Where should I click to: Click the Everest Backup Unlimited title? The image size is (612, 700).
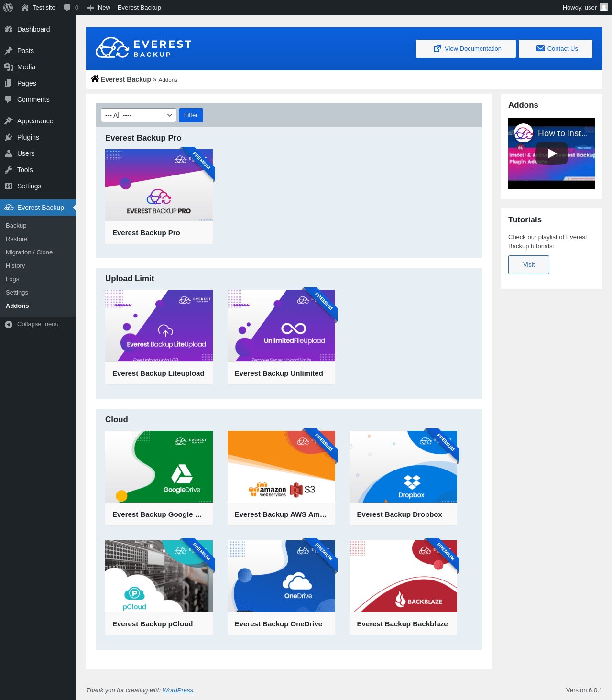point(279,373)
